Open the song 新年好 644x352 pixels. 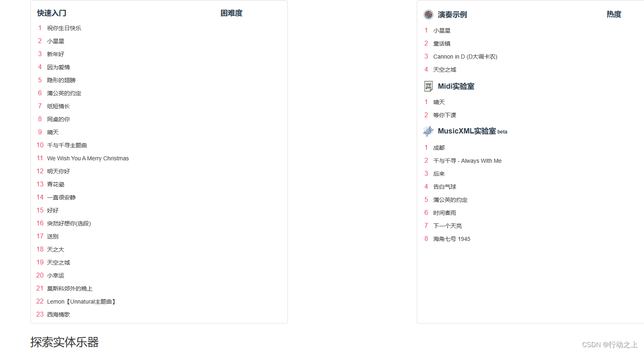[x=56, y=54]
